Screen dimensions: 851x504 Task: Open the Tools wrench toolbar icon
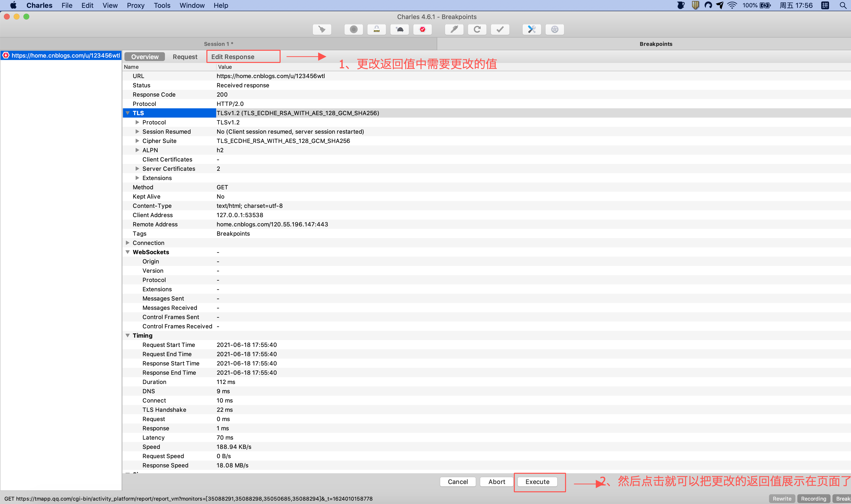coord(532,30)
